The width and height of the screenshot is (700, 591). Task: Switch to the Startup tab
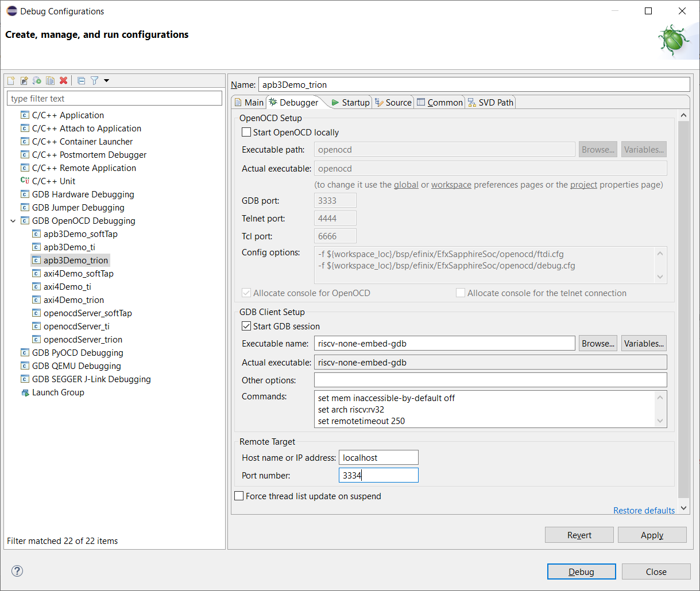350,103
